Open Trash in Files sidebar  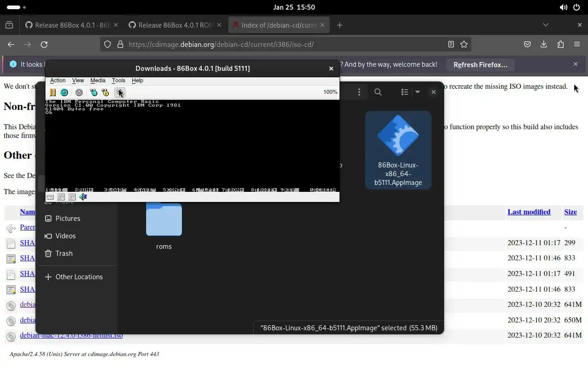(64, 253)
